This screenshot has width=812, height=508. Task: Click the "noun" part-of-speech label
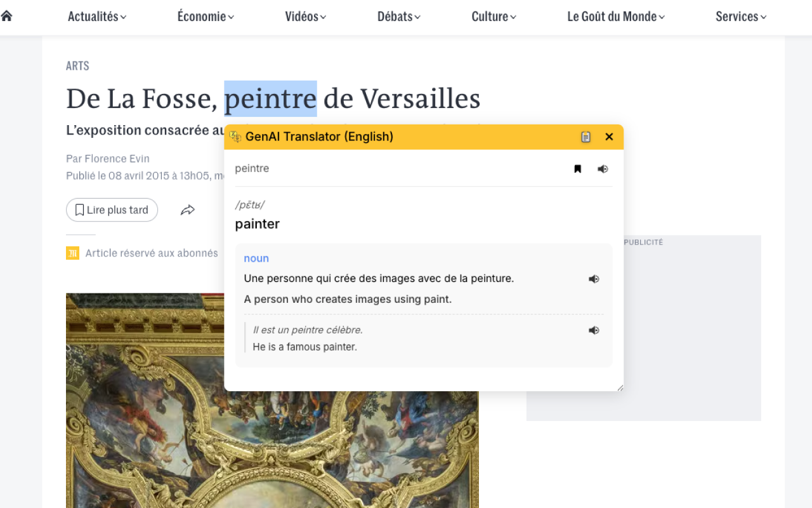pyautogui.click(x=256, y=258)
